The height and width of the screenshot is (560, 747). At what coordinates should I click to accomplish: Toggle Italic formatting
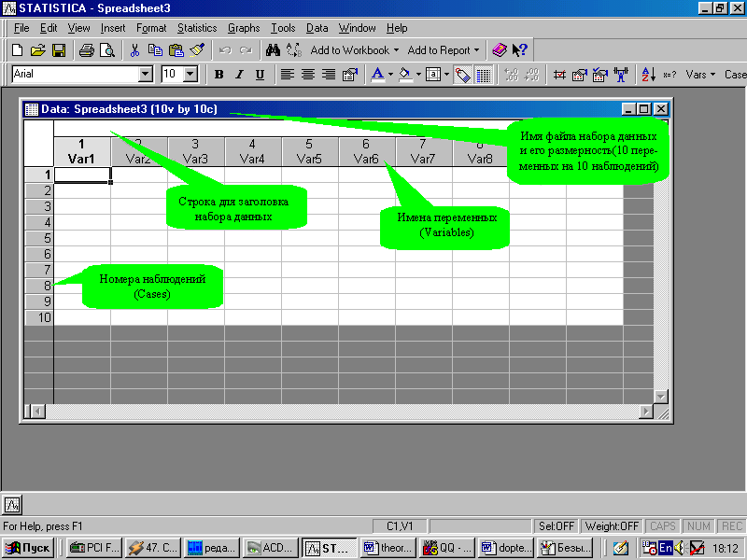tap(240, 75)
